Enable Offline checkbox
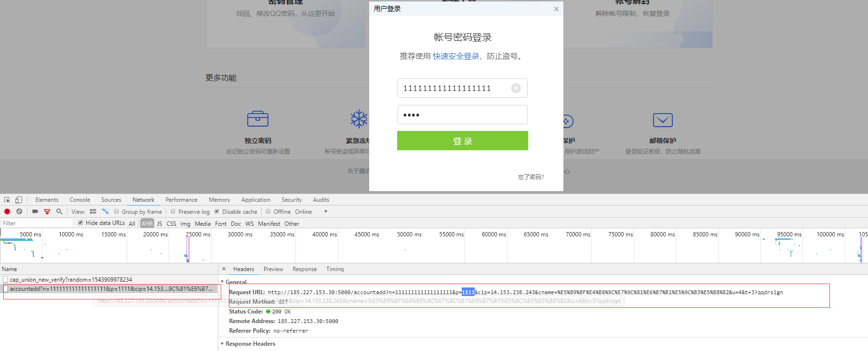This screenshot has width=868, height=351. tap(268, 211)
